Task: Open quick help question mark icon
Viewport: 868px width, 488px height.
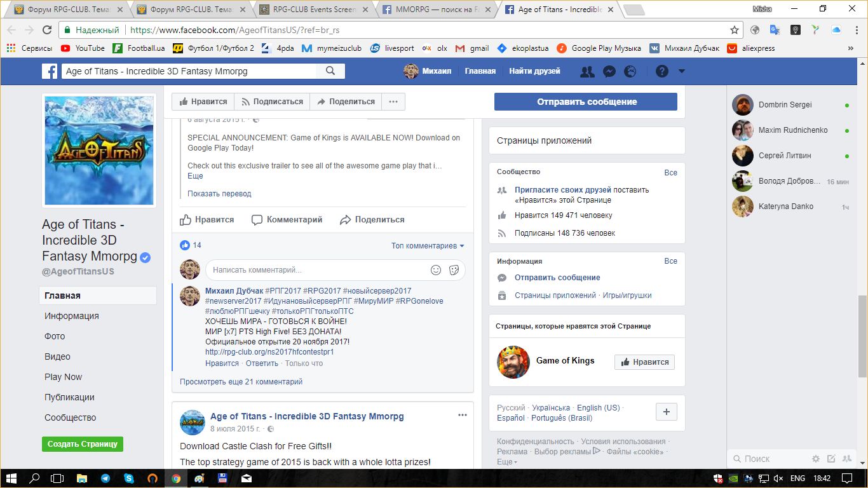Action: click(x=661, y=71)
